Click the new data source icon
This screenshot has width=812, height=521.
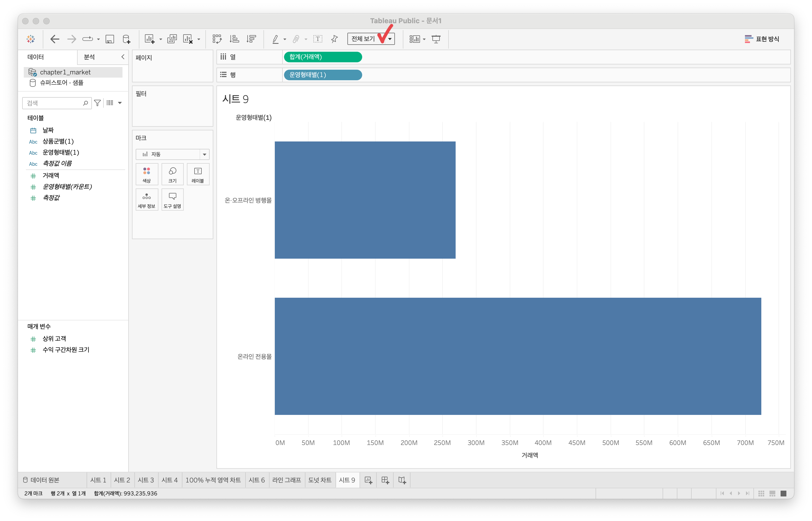click(126, 39)
